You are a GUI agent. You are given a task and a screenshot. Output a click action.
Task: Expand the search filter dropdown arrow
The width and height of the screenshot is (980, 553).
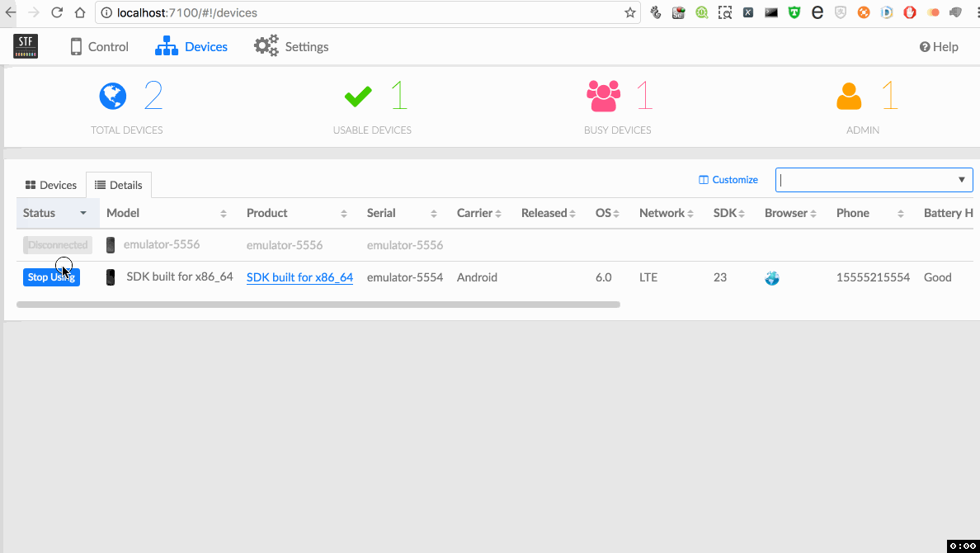pyautogui.click(x=962, y=180)
